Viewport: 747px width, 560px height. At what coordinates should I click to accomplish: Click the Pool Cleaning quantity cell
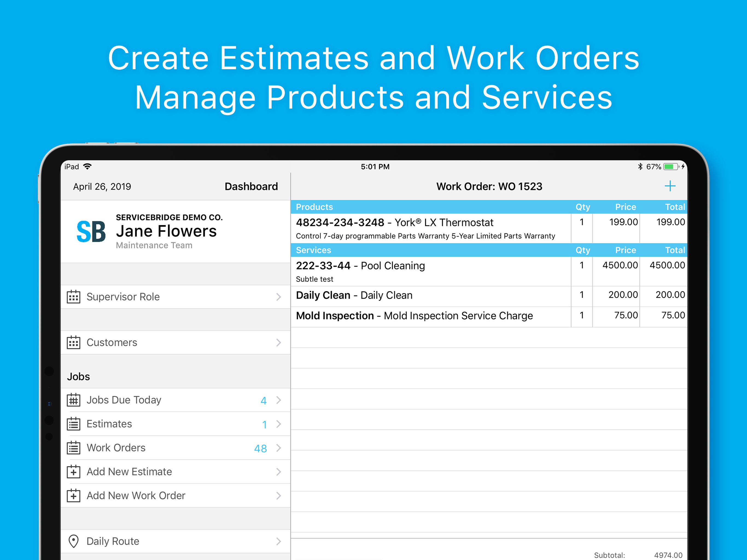click(582, 272)
